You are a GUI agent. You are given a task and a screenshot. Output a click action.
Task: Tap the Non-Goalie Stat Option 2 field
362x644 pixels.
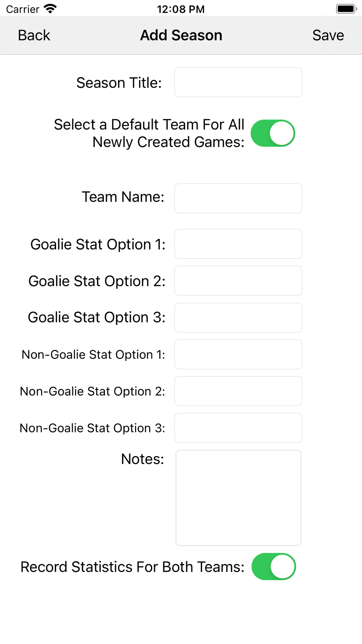(238, 391)
